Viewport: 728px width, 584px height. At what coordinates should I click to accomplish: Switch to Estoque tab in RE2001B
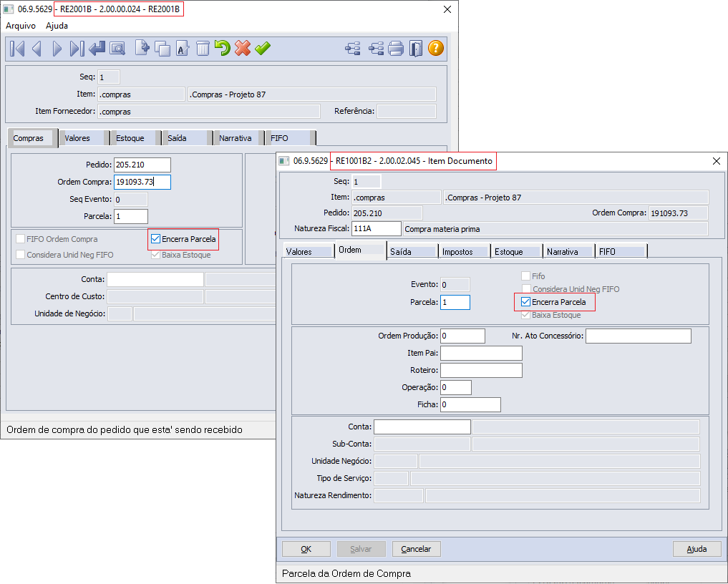coord(135,138)
